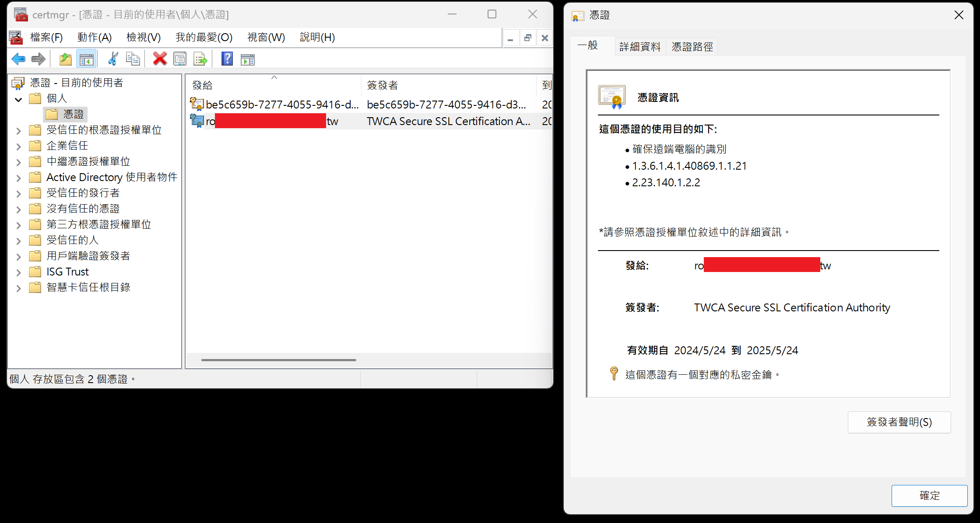Click the Export list toolbar icon
This screenshot has width=980, height=523.
click(x=200, y=59)
